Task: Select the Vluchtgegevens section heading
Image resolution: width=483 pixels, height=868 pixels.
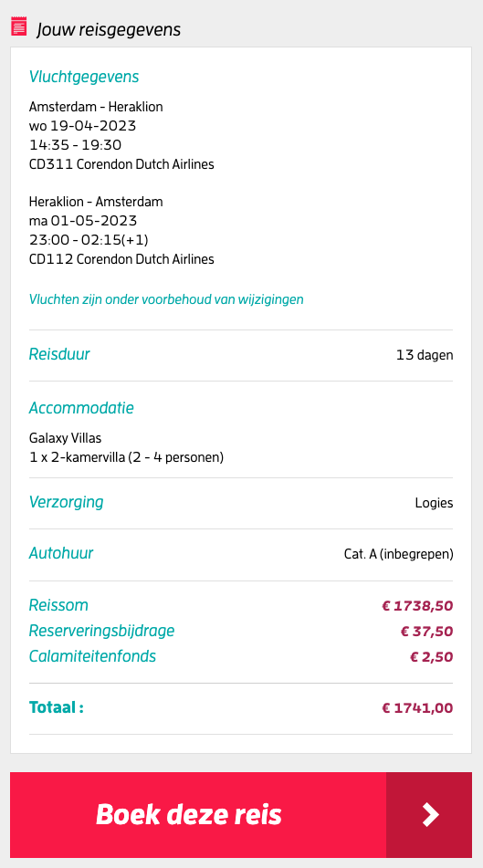Action: pos(84,77)
